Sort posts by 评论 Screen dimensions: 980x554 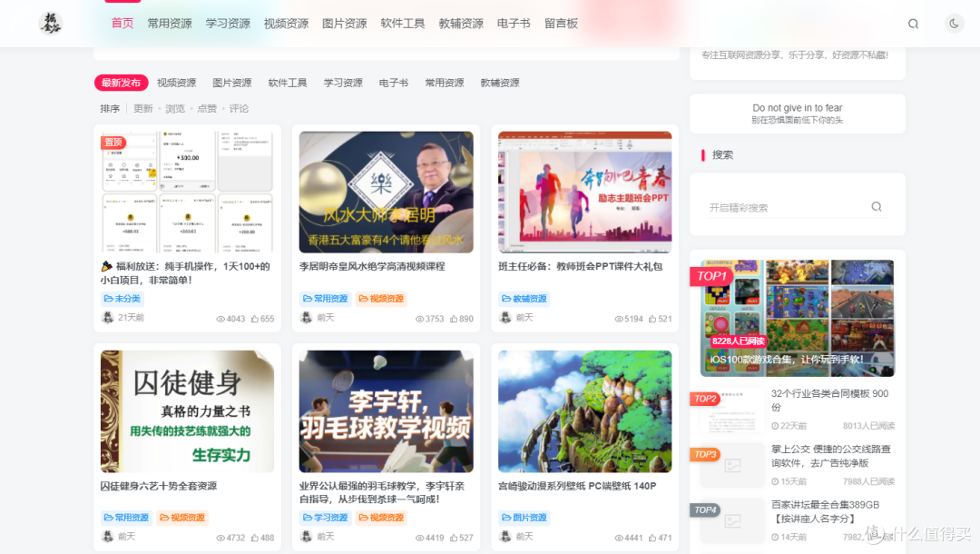(x=239, y=109)
